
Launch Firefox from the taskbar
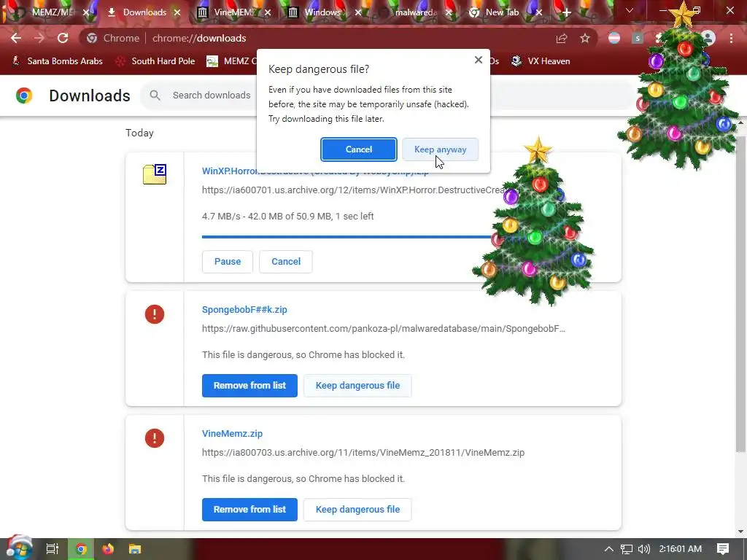click(108, 549)
